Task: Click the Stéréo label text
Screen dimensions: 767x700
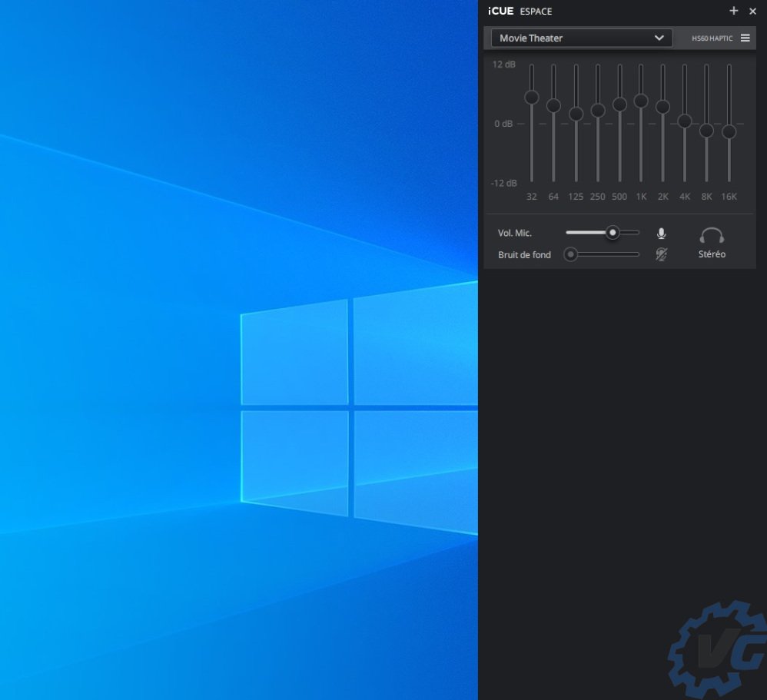Action: (712, 254)
